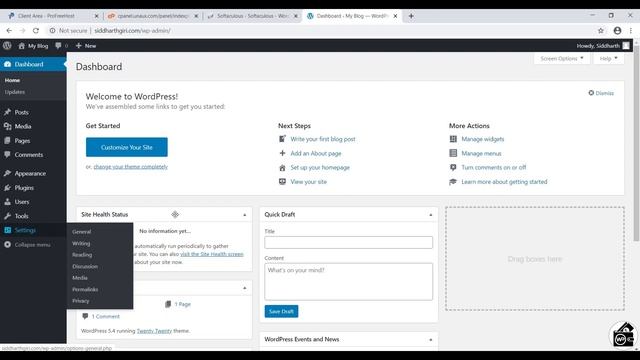Switch to Softaculous browser tab
640x360 pixels.
point(252,16)
